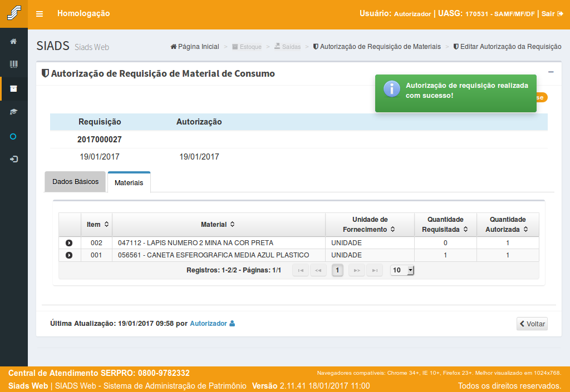Go to previous page of records
Viewport: 570px width, 392px height.
pos(318,270)
